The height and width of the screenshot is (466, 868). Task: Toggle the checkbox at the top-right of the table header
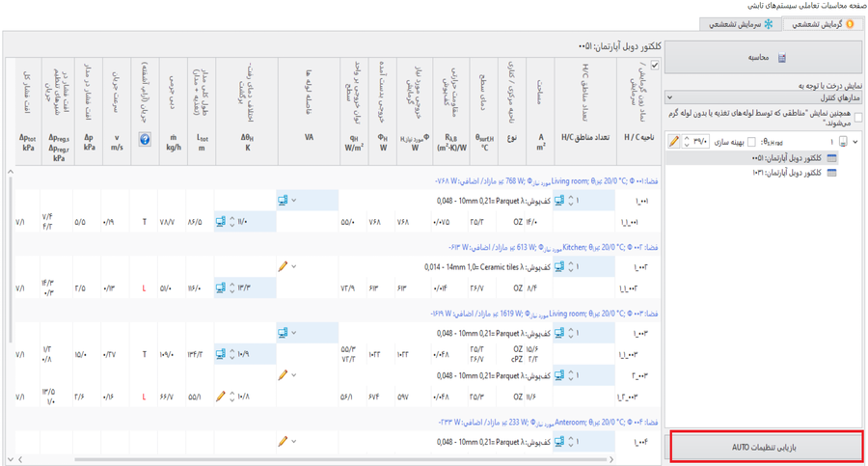pyautogui.click(x=655, y=66)
